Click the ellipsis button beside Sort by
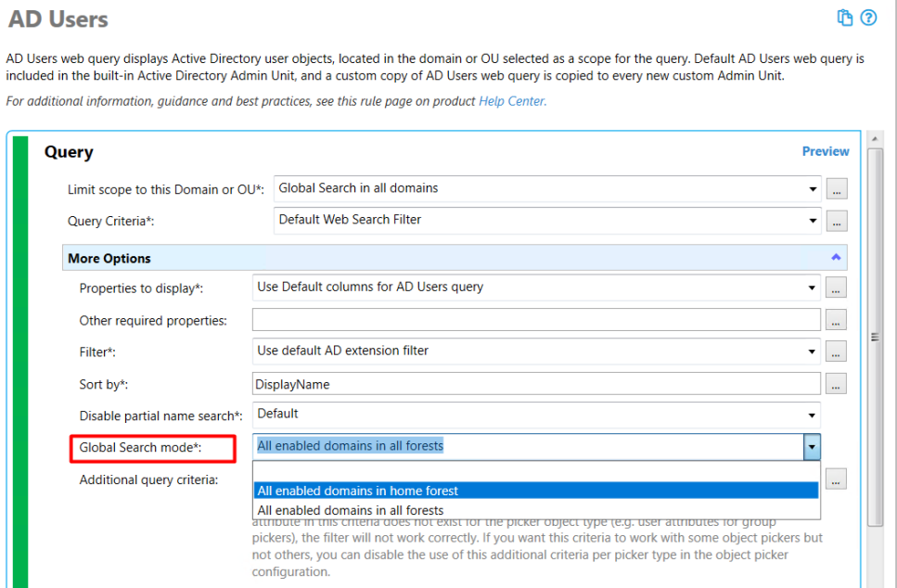The height and width of the screenshot is (588, 897). pyautogui.click(x=836, y=384)
